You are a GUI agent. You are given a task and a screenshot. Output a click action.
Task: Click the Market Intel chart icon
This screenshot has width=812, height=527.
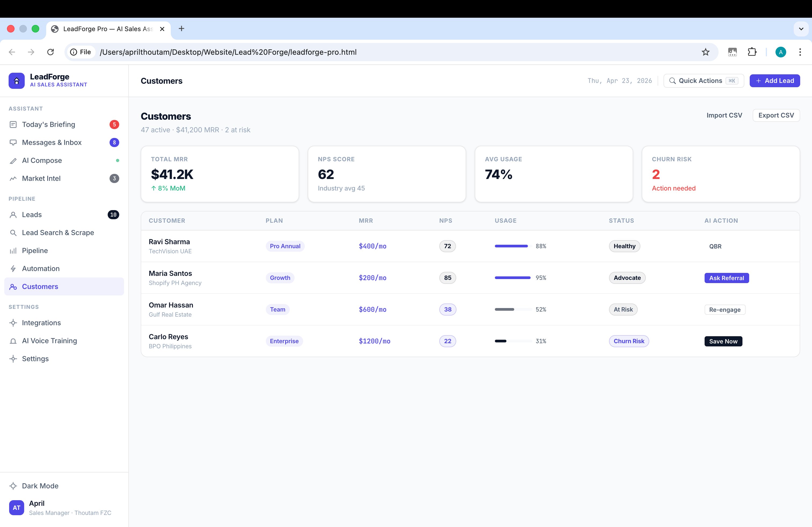[13, 179]
